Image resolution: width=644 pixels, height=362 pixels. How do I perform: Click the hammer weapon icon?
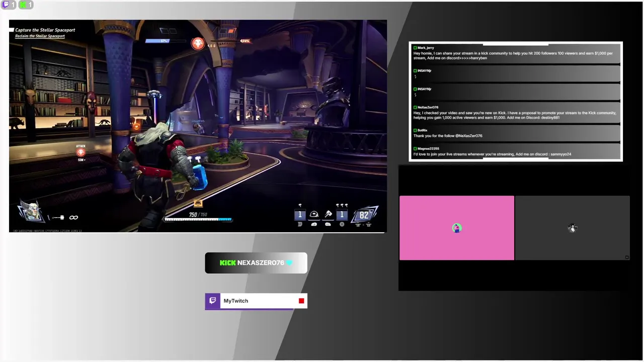point(57,218)
